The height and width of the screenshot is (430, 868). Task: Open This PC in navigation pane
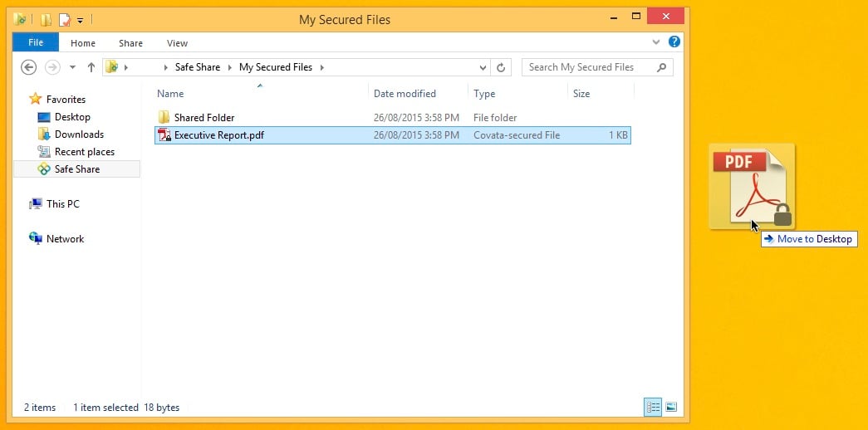(62, 203)
